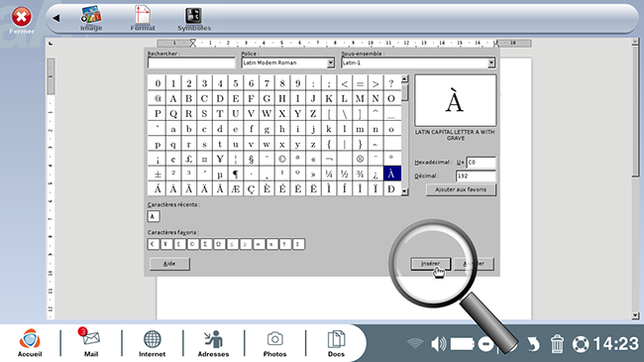The width and height of the screenshot is (644, 362).
Task: Open the Photos camera icon
Action: 274,342
